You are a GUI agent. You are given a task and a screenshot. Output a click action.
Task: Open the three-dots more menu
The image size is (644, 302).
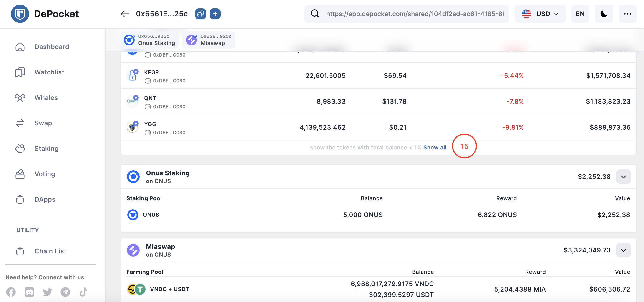(627, 14)
